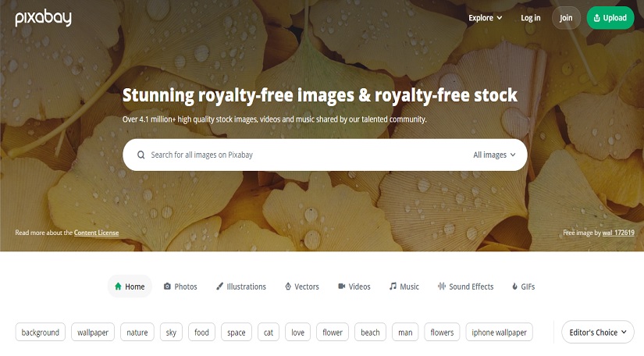The image size is (644, 356).
Task: Open the Explore dropdown menu
Action: click(485, 18)
